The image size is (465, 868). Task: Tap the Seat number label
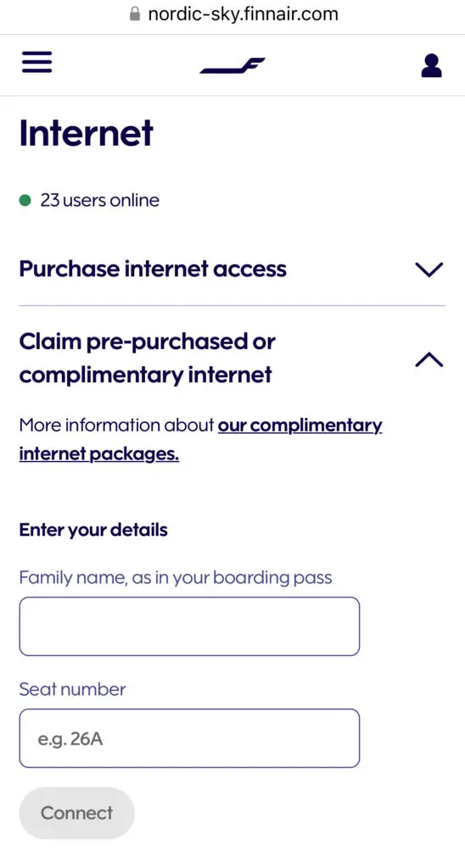pos(73,689)
